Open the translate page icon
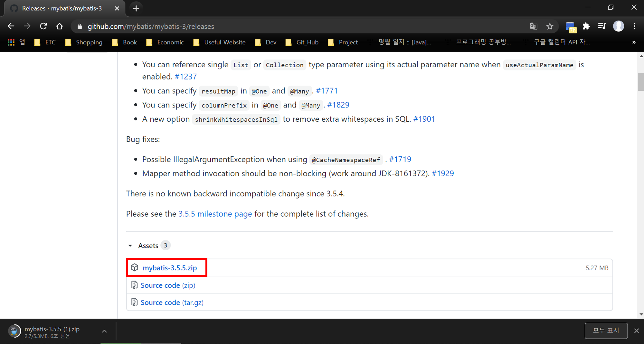 (534, 26)
